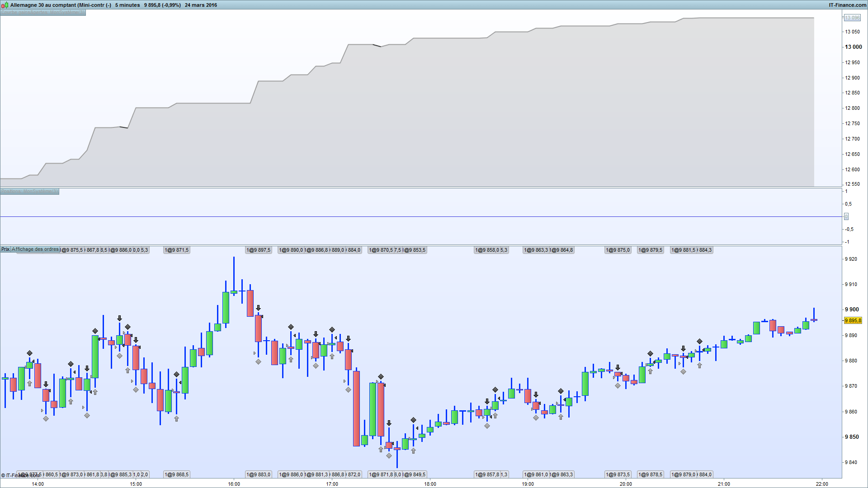Click the '5 minutes' timeframe in title bar
Viewport: 868px width, 488px height.
(127, 5)
